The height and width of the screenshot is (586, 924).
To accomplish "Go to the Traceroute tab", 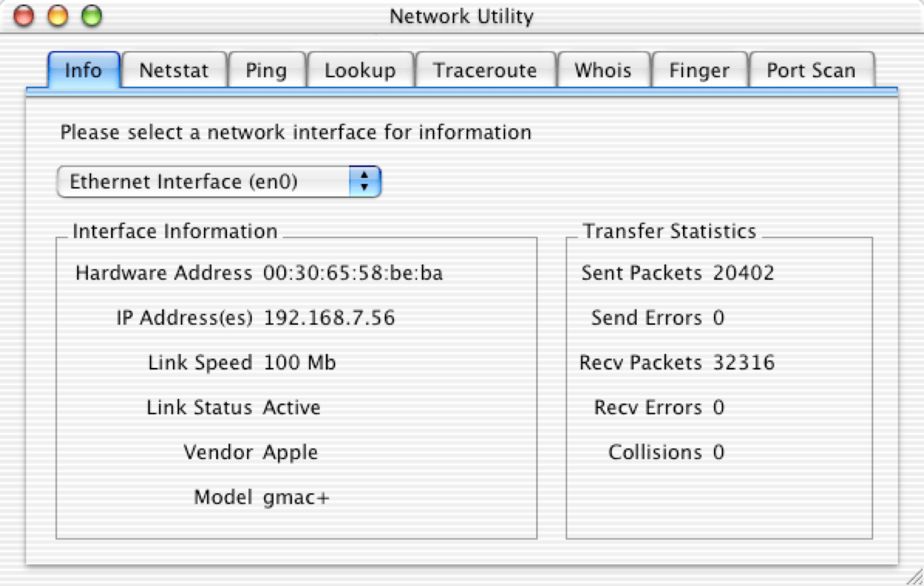I will pos(485,70).
